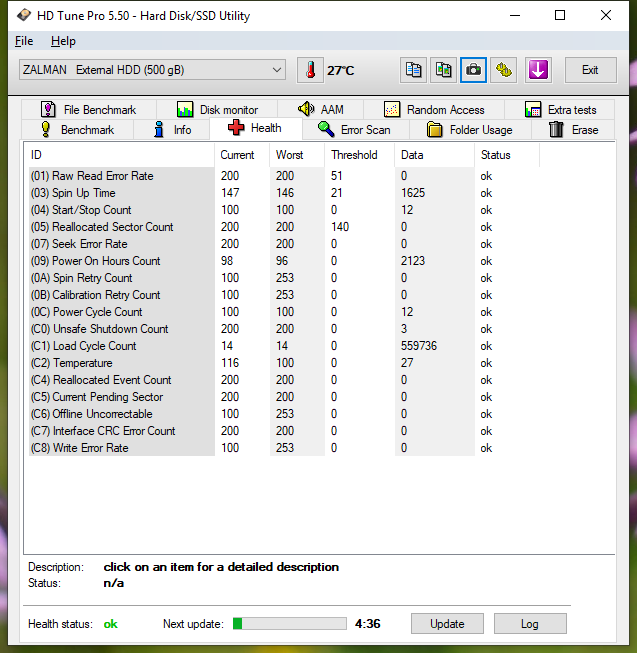Select the Start/Stop Count row
The height and width of the screenshot is (653, 637).
click(284, 210)
